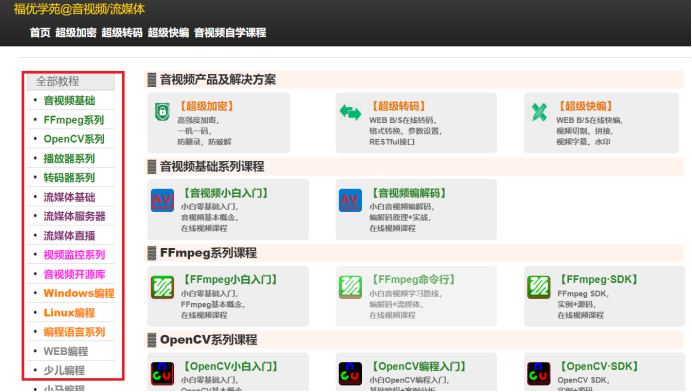The width and height of the screenshot is (692, 392).
Task: Open 超级加密 in the top navigation
Action: click(75, 33)
